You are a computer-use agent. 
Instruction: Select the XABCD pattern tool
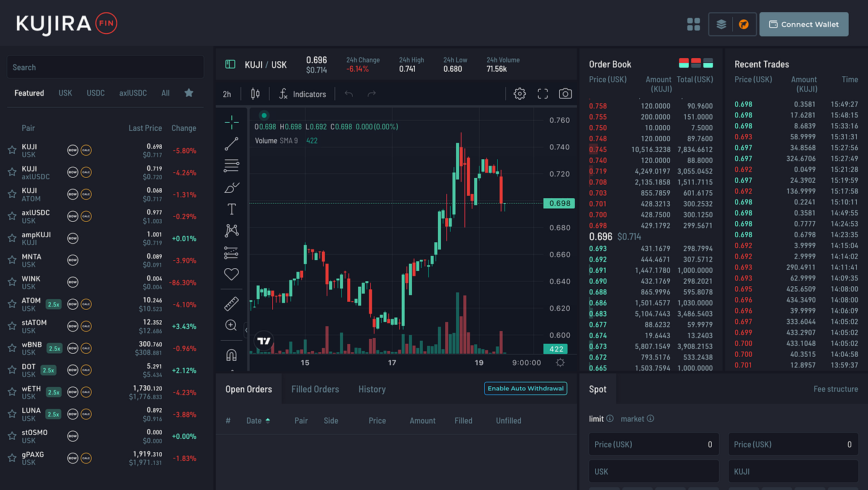tap(231, 230)
